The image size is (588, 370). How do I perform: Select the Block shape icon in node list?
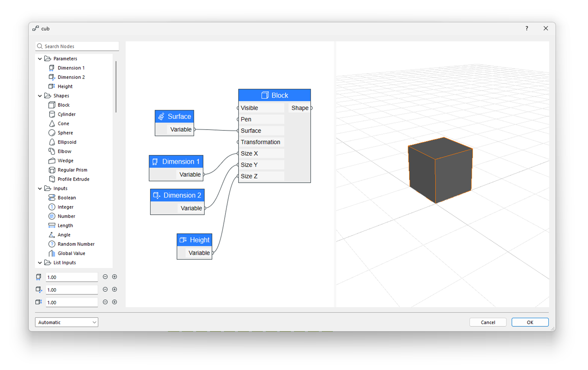[x=52, y=105]
